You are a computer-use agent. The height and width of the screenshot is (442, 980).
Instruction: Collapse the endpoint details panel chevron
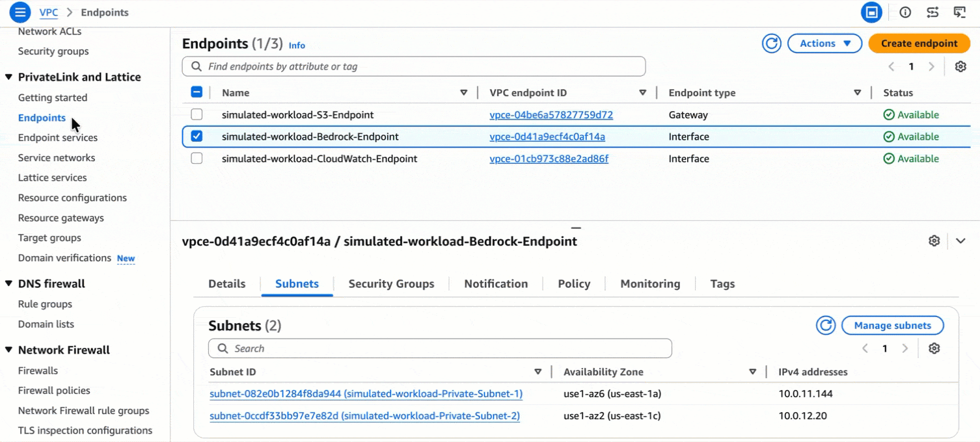tap(960, 241)
